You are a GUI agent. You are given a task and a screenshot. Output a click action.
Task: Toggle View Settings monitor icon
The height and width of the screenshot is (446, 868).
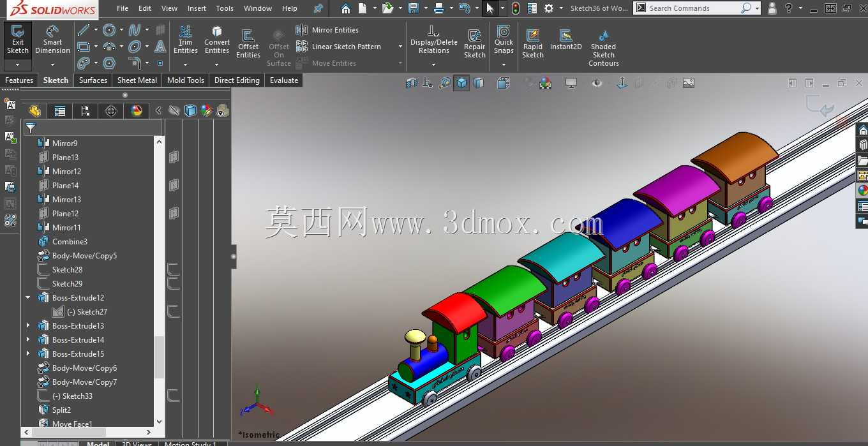point(571,83)
